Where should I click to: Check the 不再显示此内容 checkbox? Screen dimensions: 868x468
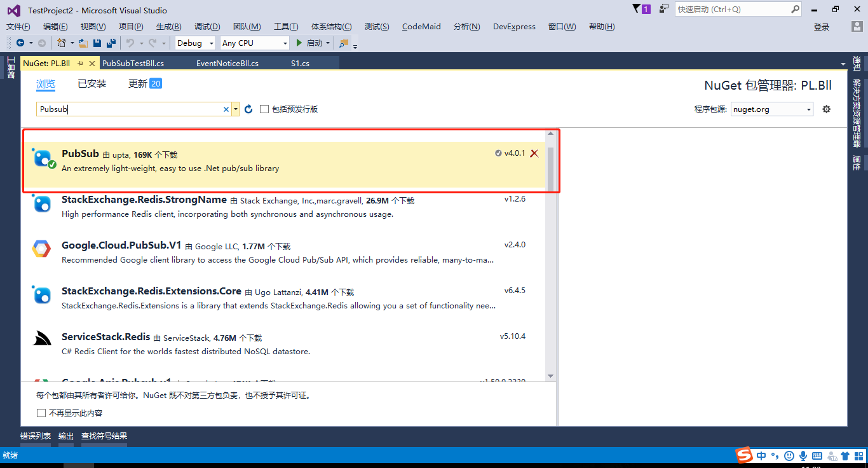pyautogui.click(x=41, y=413)
